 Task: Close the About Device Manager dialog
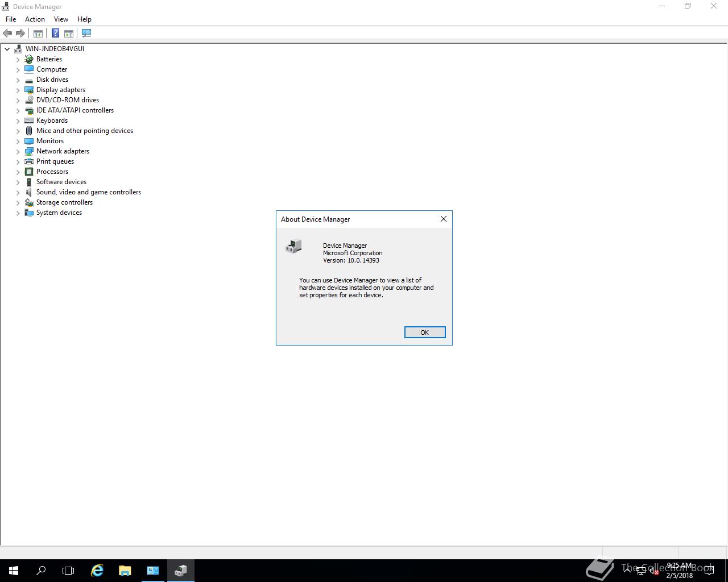444,219
